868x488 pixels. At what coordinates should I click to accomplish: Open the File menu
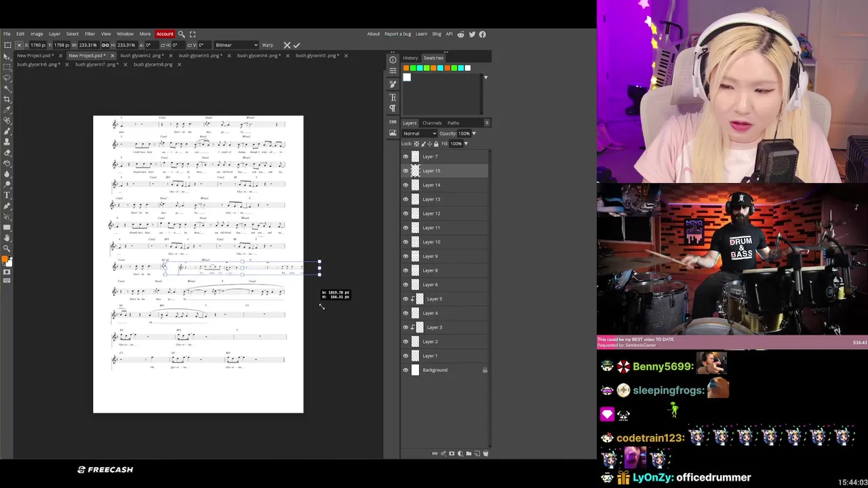click(7, 34)
